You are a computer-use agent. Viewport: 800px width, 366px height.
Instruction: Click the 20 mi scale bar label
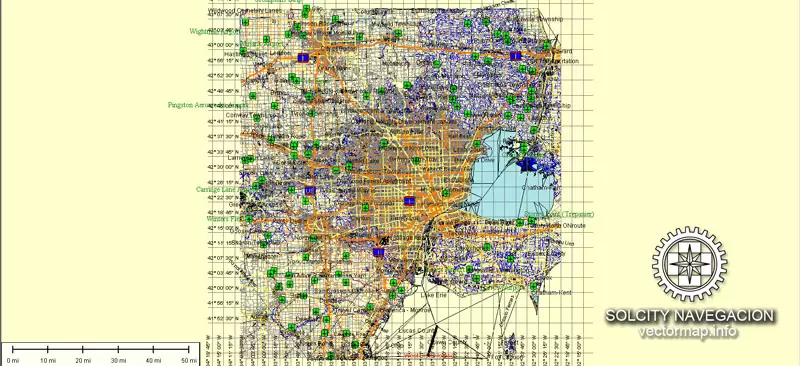pos(83,361)
